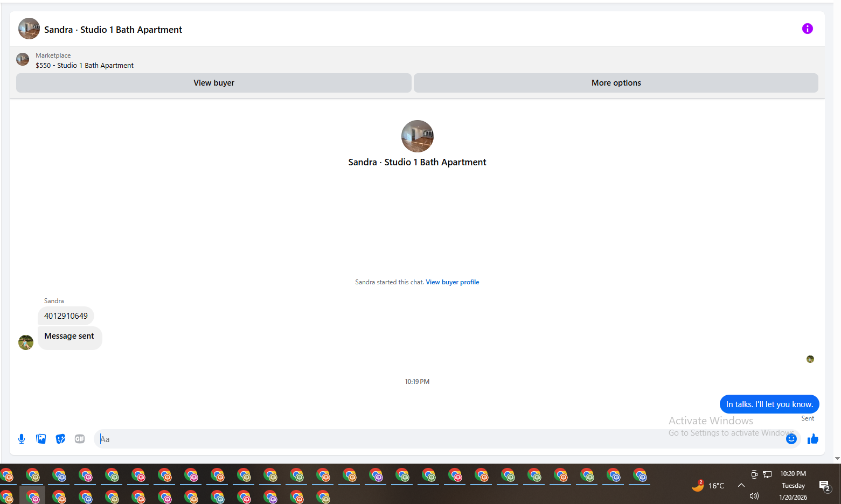
Task: Click the header title Sandra · Studio 1 Bath Apartment
Action: coord(113,30)
